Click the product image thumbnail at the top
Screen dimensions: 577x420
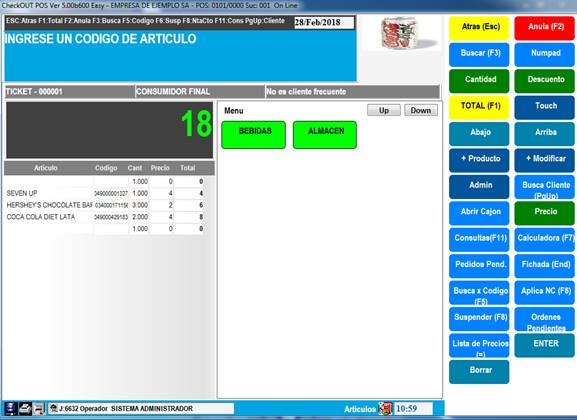pyautogui.click(x=401, y=33)
